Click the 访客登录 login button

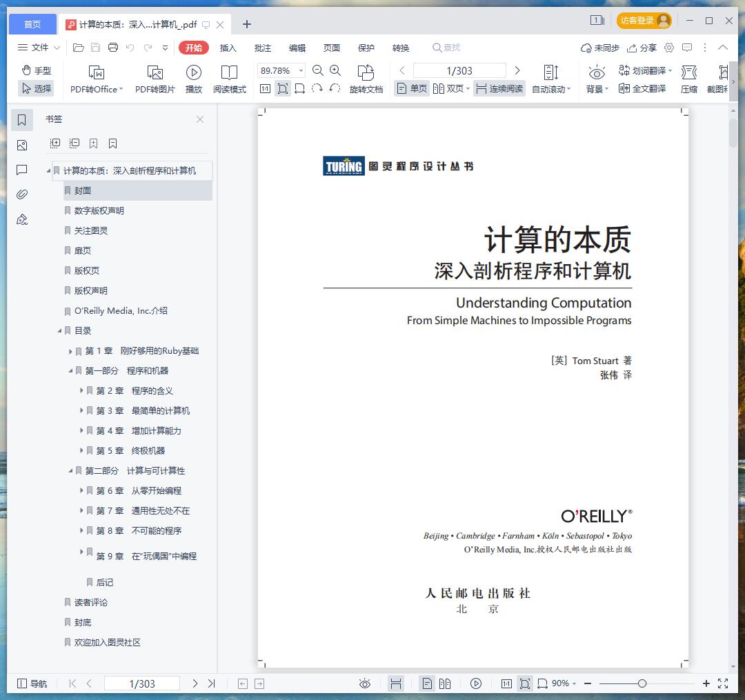[x=644, y=21]
